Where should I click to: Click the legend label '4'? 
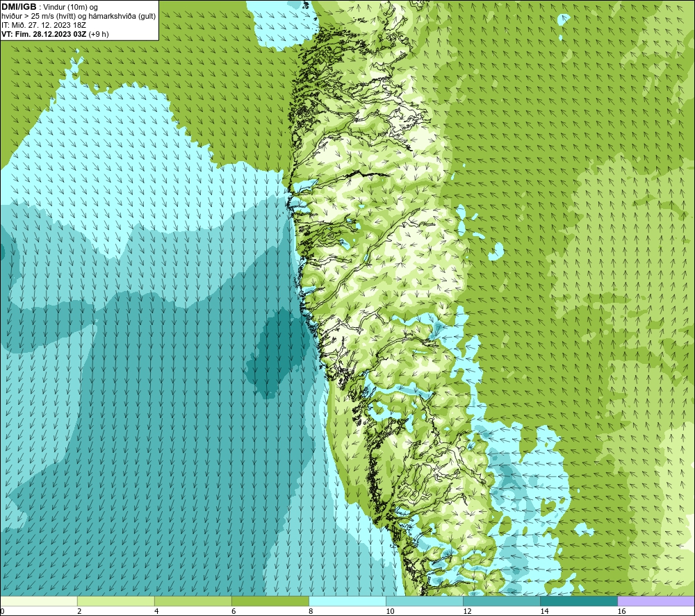156,611
